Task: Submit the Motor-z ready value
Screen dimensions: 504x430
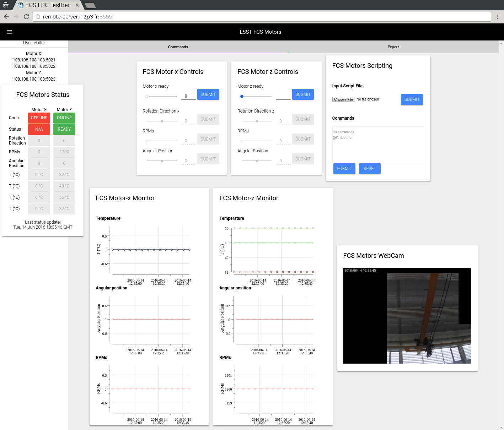Action: [x=303, y=94]
